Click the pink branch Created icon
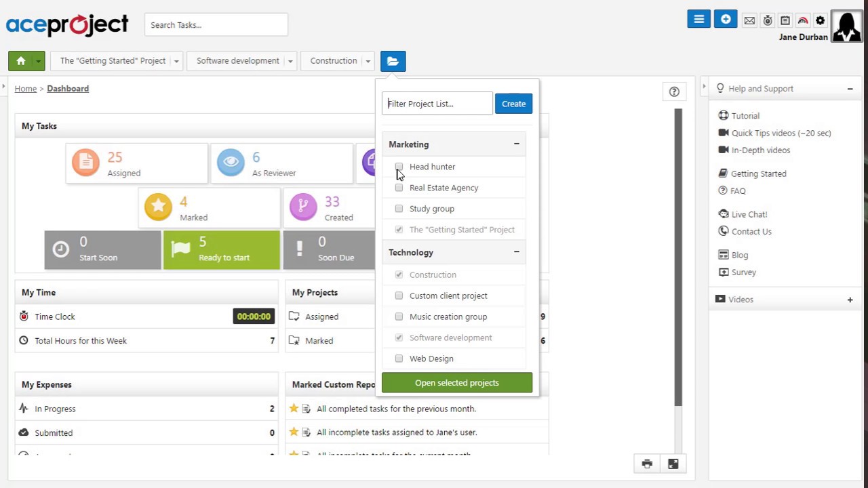 point(303,207)
